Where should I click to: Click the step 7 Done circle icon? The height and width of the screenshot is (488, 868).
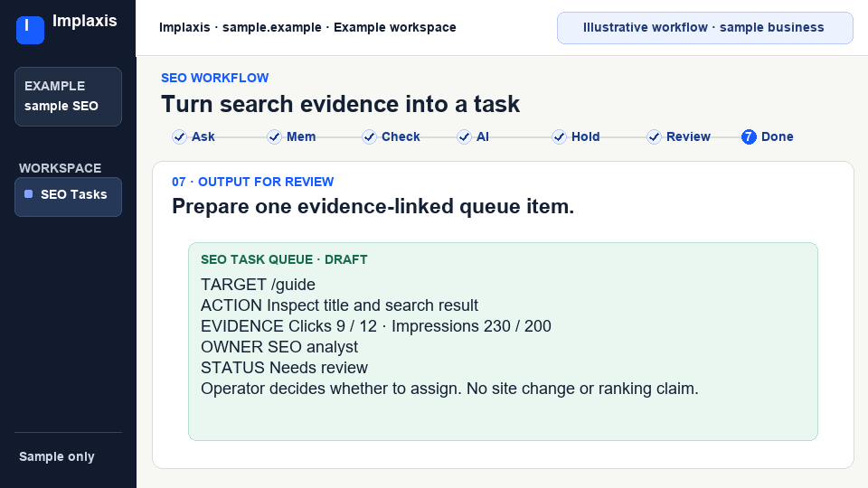tap(749, 137)
